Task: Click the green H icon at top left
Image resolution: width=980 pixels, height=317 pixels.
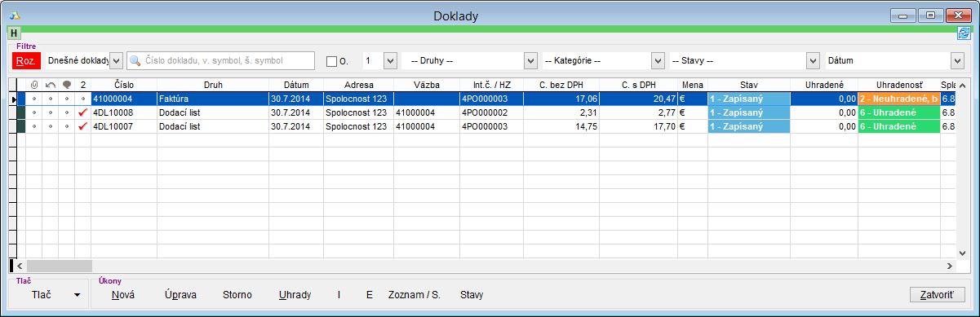Action: click(15, 33)
